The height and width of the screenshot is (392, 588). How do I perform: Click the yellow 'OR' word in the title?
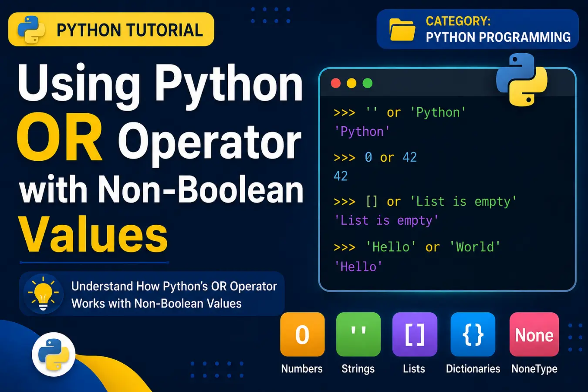(60, 137)
